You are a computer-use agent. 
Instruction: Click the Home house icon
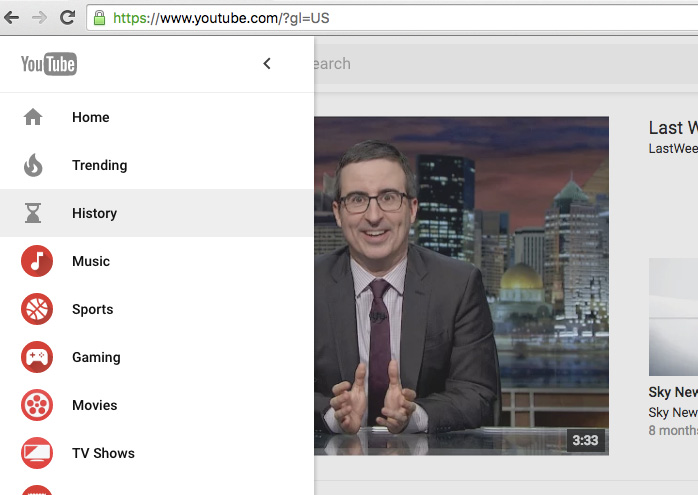[x=33, y=117]
